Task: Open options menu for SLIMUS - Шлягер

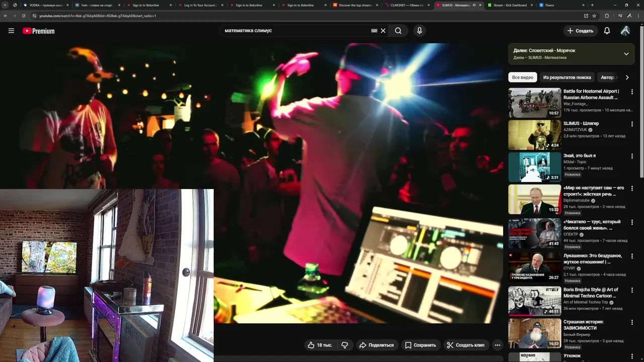Action: (632, 124)
